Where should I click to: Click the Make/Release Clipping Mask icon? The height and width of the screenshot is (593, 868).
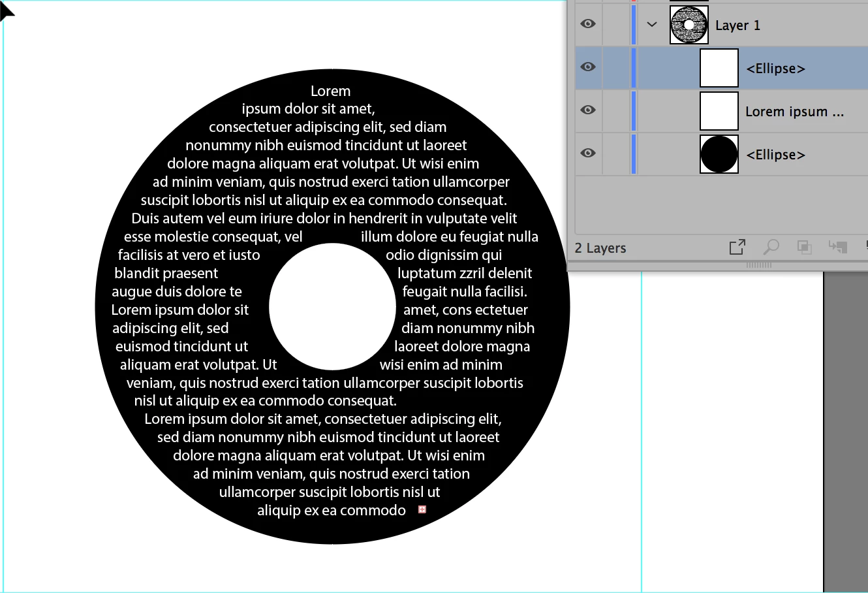click(x=805, y=247)
